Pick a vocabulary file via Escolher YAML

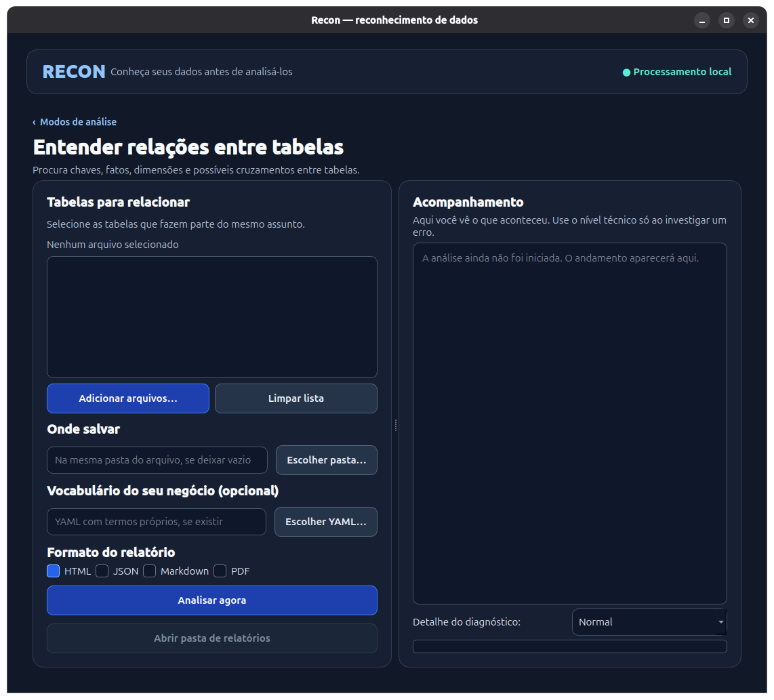(326, 522)
